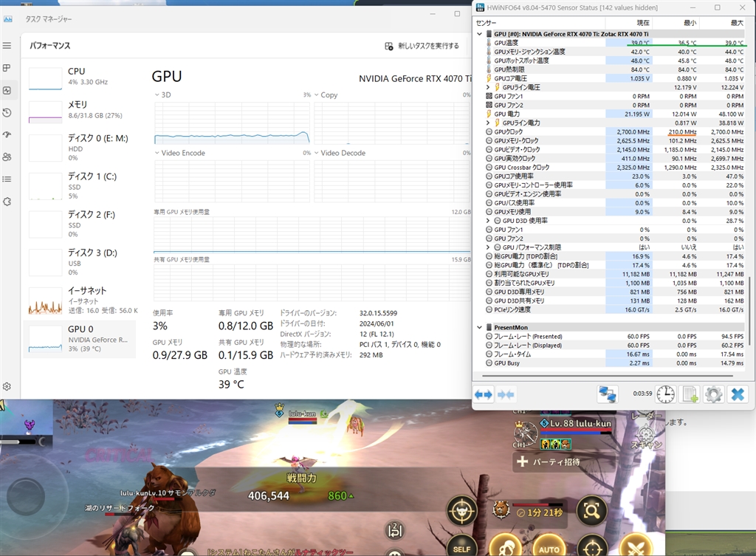Image resolution: width=756 pixels, height=556 pixels.
Task: Tap the bear summon timer 1分 21秒
Action: (x=529, y=512)
